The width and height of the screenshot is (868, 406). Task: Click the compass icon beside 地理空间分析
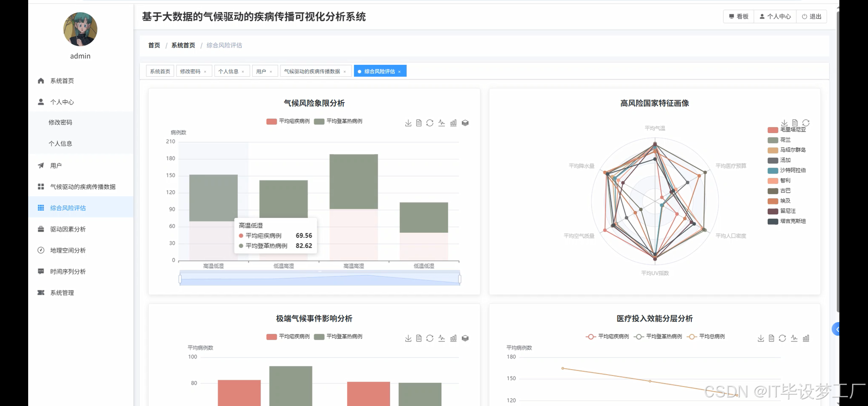tap(41, 250)
